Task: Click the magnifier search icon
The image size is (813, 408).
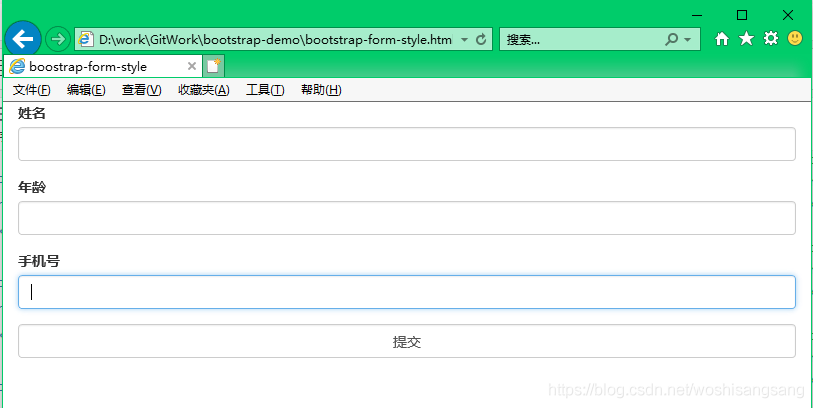Action: point(671,39)
